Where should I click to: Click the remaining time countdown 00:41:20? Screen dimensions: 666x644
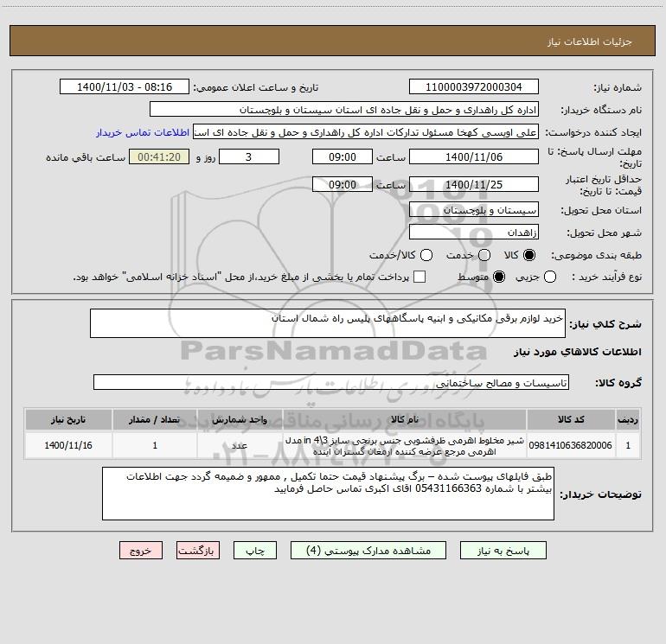click(x=159, y=157)
